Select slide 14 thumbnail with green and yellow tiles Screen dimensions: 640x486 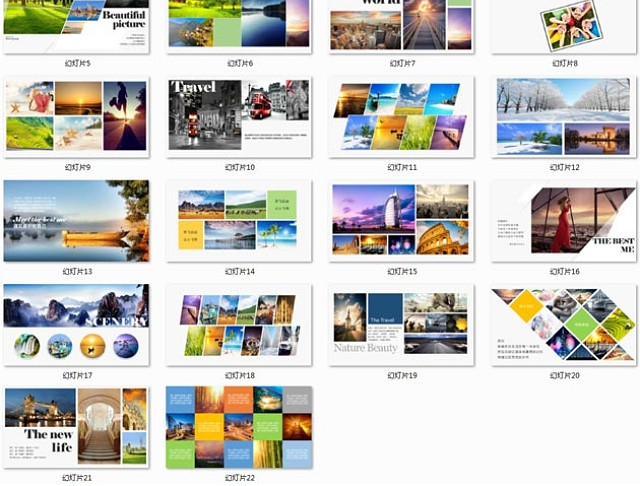click(239, 221)
